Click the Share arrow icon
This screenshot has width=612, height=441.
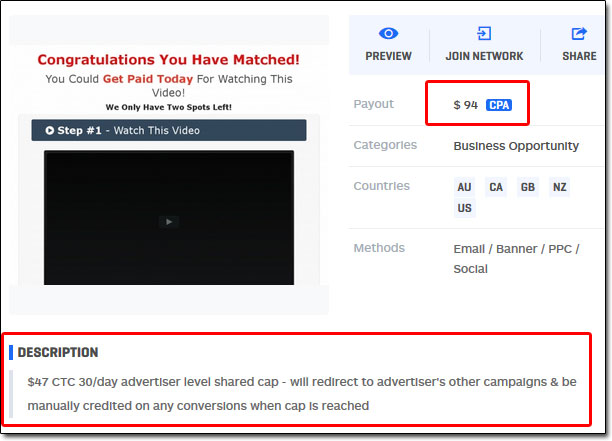[x=579, y=34]
